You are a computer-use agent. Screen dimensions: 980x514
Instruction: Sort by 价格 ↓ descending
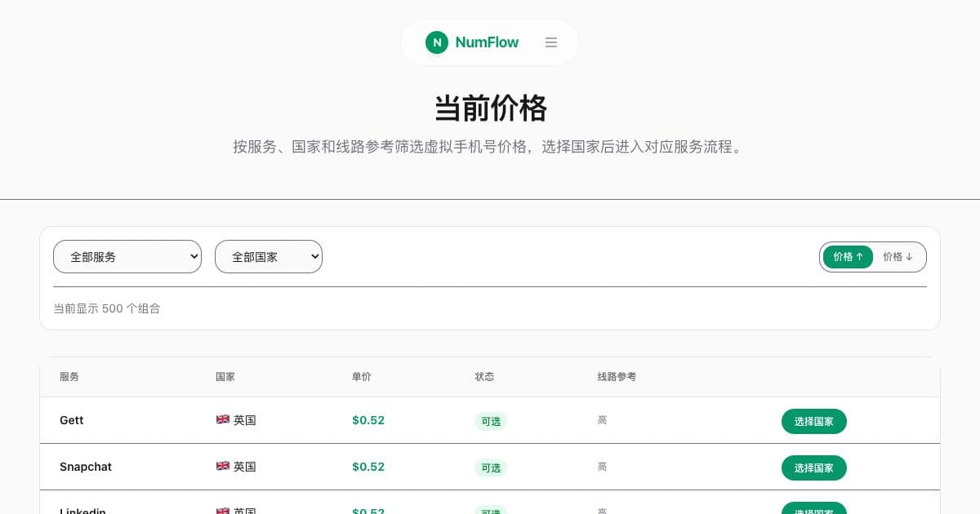click(898, 256)
